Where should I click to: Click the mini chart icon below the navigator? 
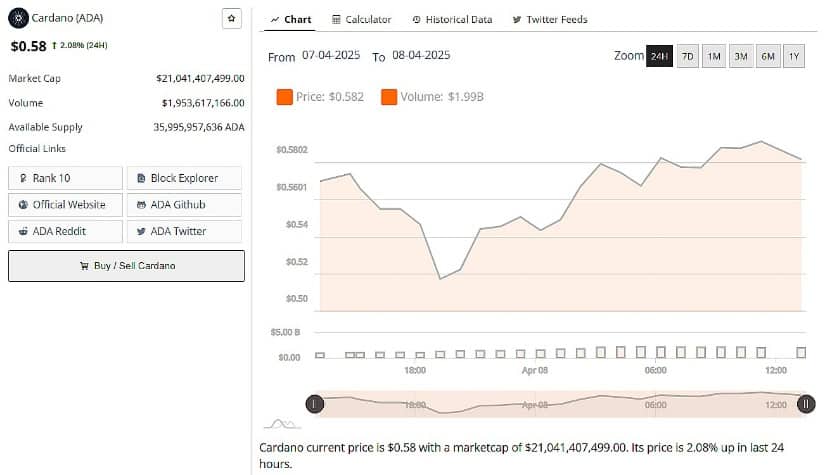tap(281, 423)
